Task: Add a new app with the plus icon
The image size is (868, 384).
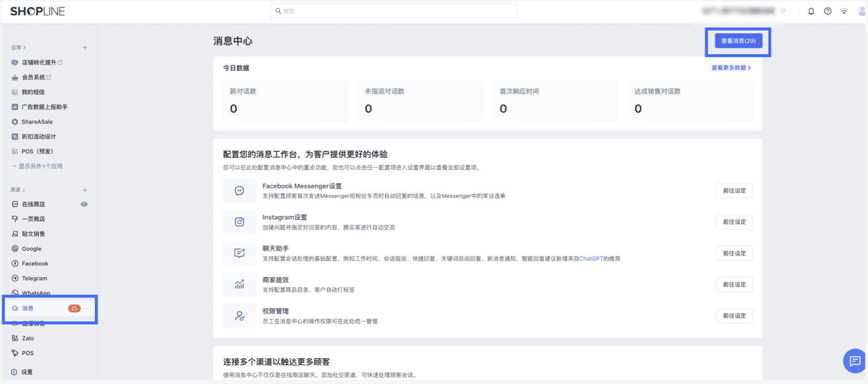Action: pyautogui.click(x=85, y=47)
